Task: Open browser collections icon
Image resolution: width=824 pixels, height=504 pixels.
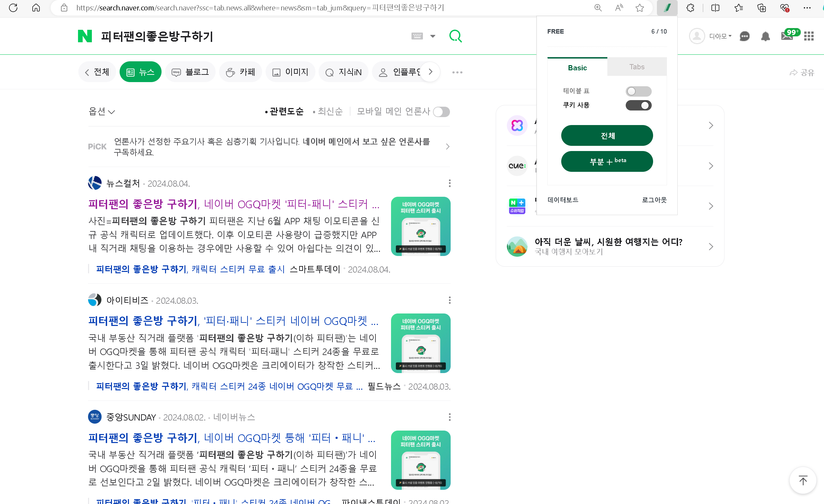Action: [x=762, y=8]
